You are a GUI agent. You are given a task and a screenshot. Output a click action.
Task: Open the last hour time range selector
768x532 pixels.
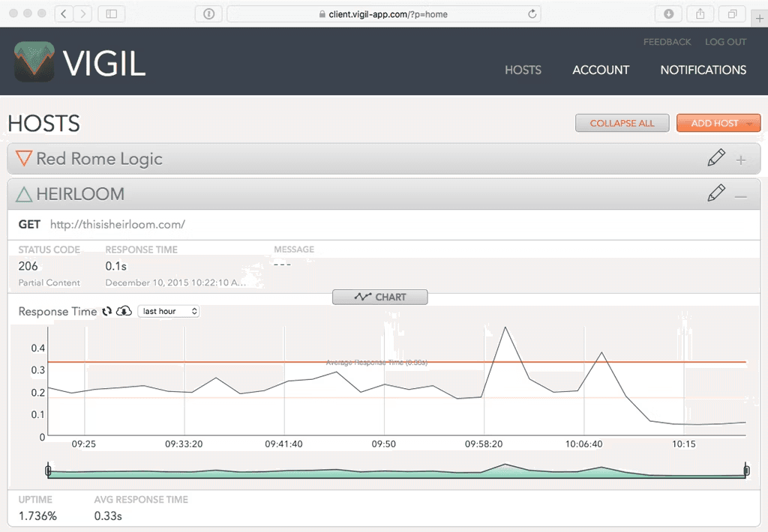168,311
